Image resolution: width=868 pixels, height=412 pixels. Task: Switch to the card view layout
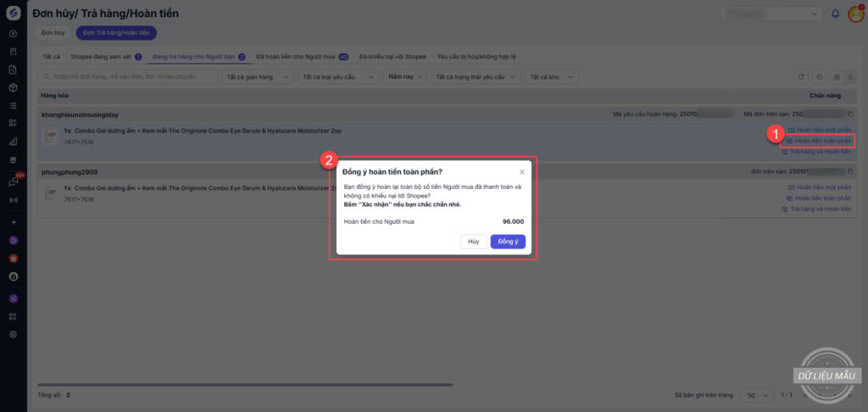[x=837, y=77]
